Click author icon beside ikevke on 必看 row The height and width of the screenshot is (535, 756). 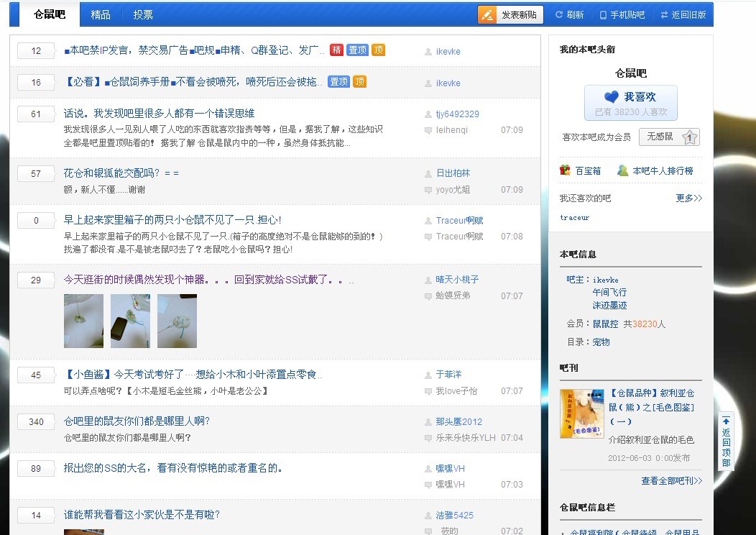(428, 83)
